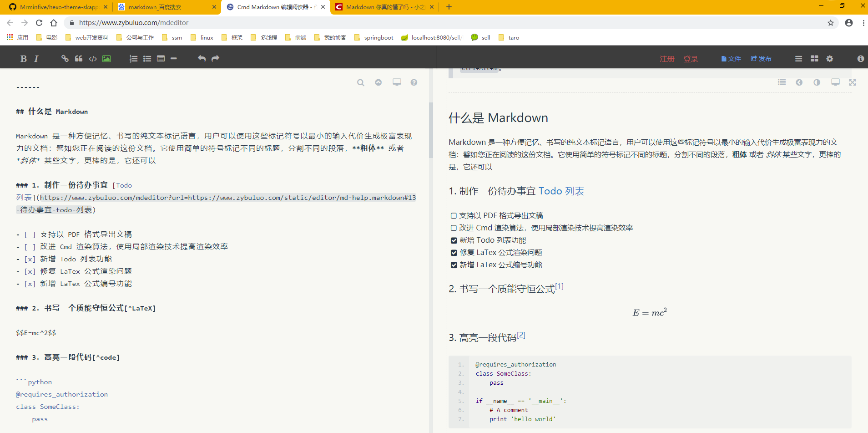Viewport: 868px width, 433px height.
Task: Click the 注册 register link
Action: [667, 59]
